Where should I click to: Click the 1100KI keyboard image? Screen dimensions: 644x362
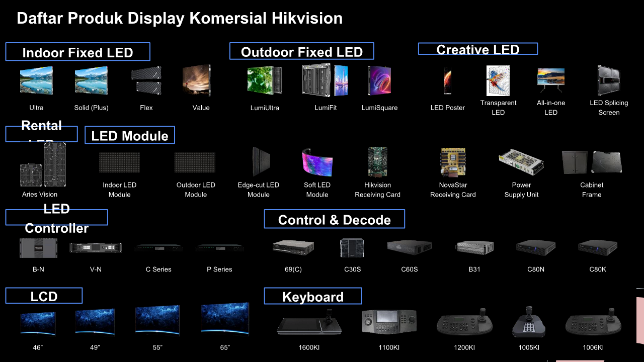click(x=389, y=322)
